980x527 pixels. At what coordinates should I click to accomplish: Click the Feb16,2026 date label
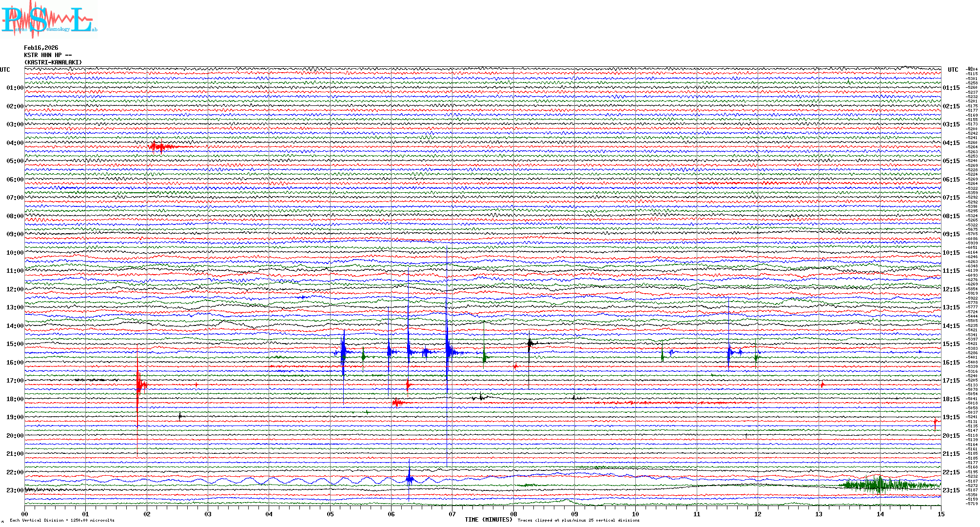(41, 48)
